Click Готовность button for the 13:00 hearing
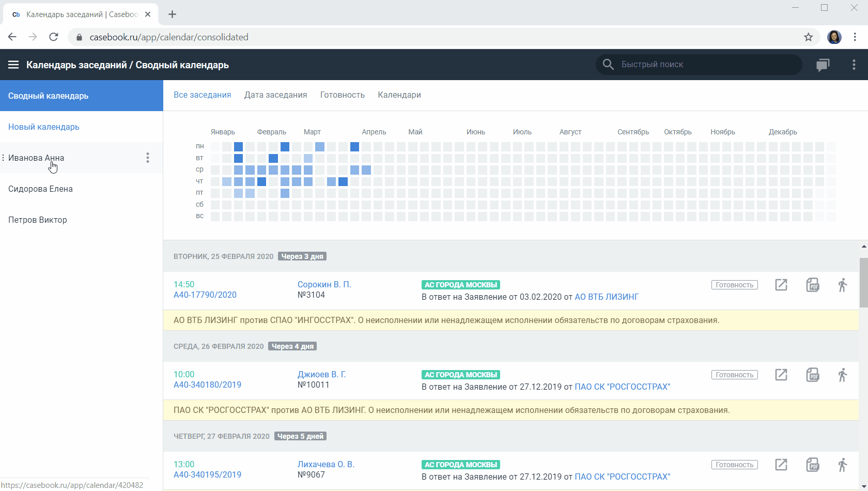Viewport: 868px width, 491px height. 735,465
